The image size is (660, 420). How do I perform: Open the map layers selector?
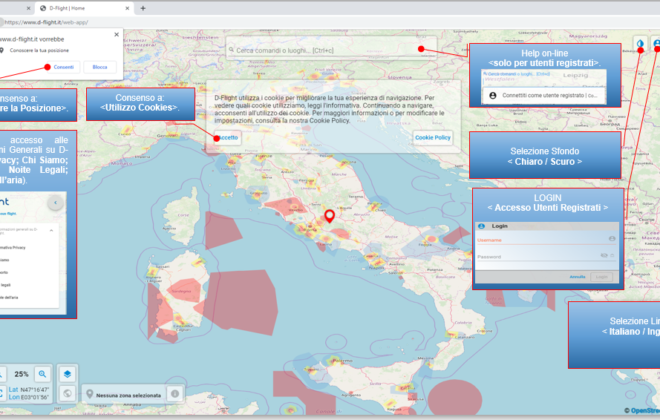click(x=67, y=374)
